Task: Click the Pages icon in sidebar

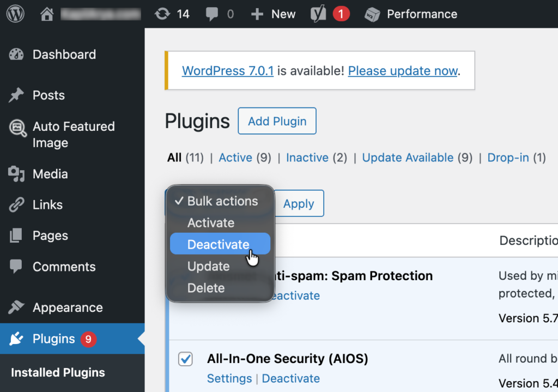Action: coord(16,236)
